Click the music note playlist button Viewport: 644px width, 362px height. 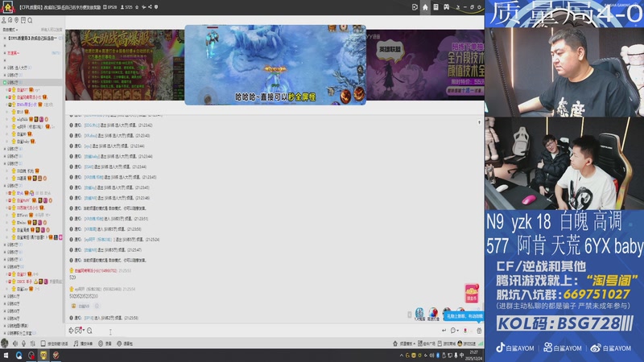click(83, 343)
